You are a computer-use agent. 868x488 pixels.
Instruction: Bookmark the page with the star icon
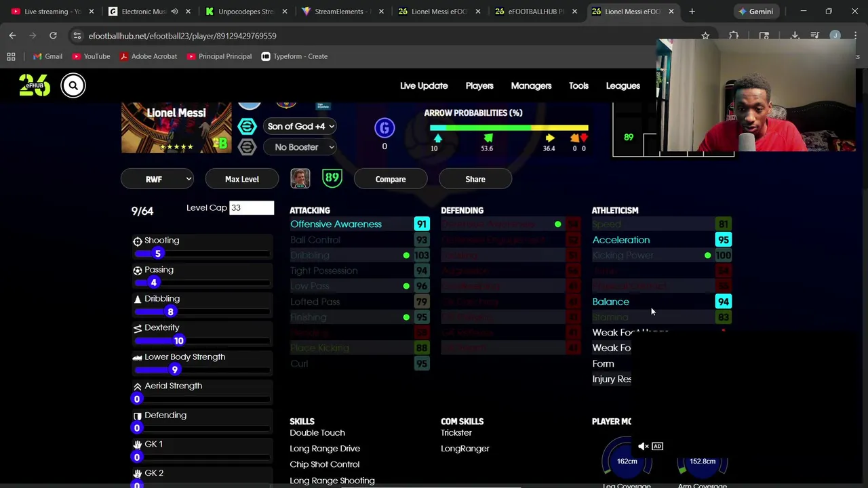click(x=705, y=35)
